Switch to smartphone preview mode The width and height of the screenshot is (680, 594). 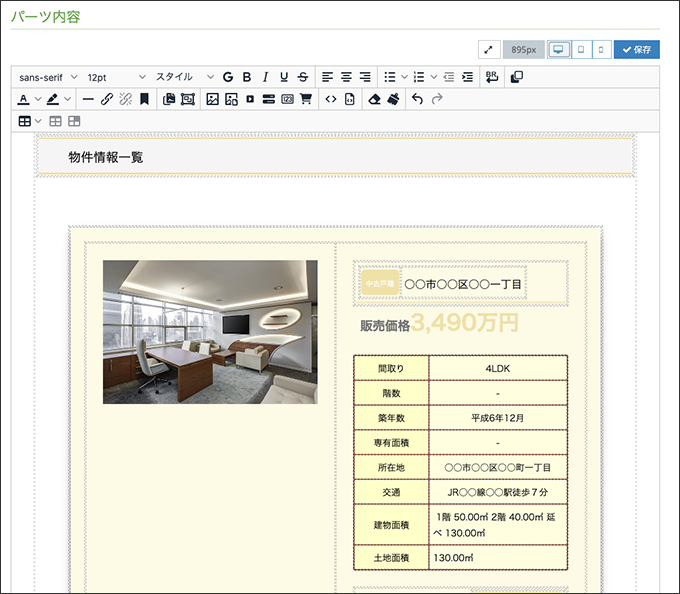point(601,49)
